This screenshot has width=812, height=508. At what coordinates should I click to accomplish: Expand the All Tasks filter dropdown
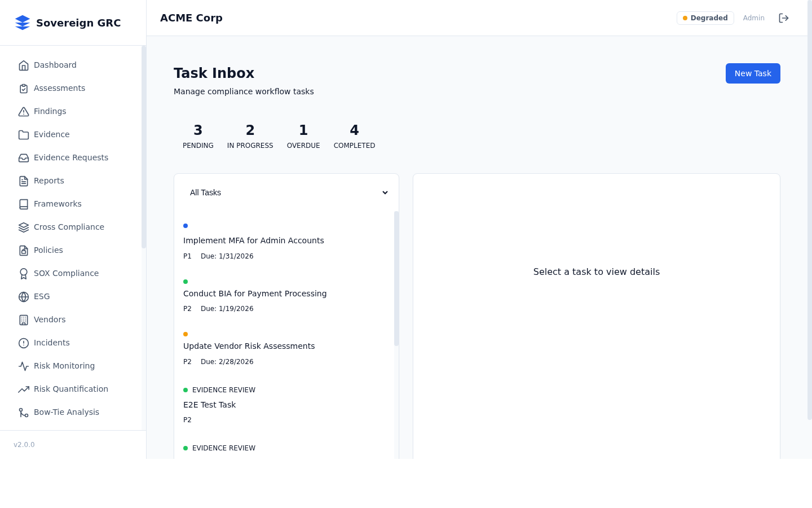coord(286,192)
